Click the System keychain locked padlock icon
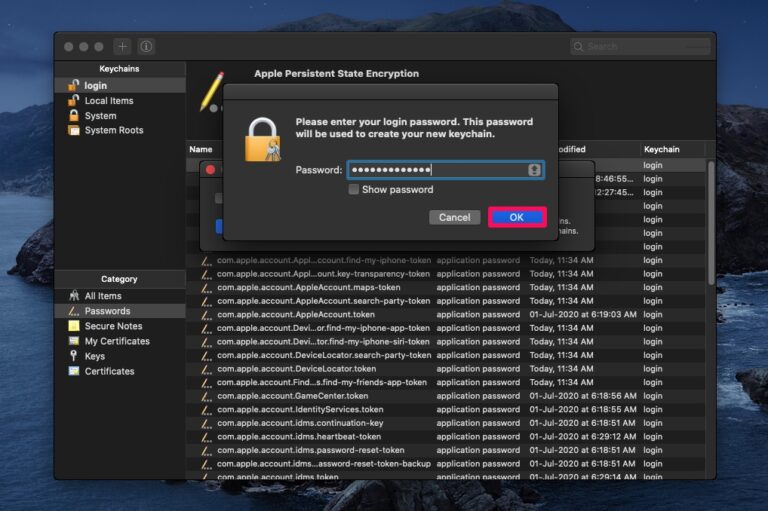Screen dimensions: 768x511 pos(73,116)
